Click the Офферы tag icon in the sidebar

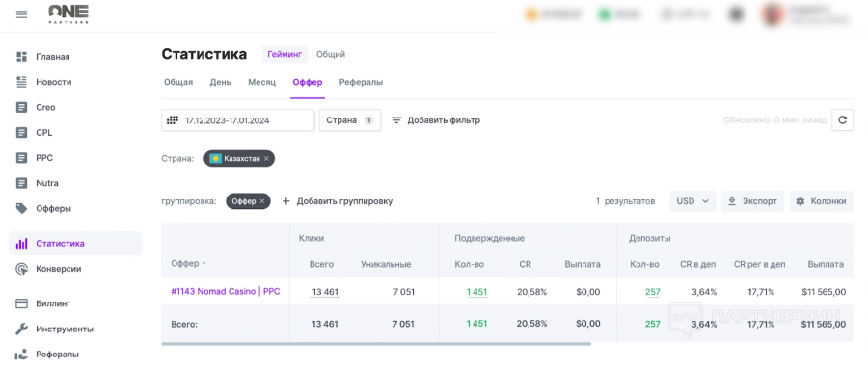click(21, 208)
